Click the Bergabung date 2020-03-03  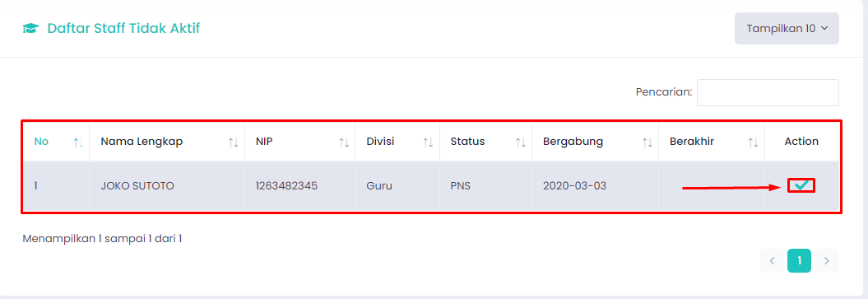tap(574, 186)
